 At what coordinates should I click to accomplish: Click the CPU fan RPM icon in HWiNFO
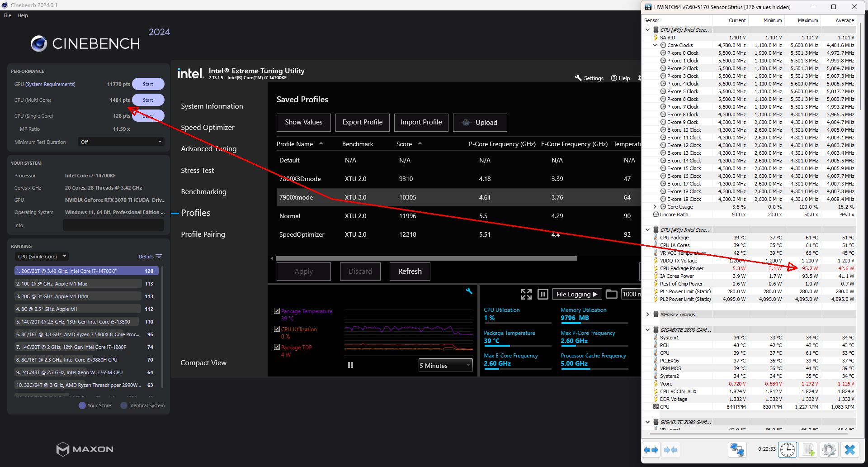[x=656, y=407]
